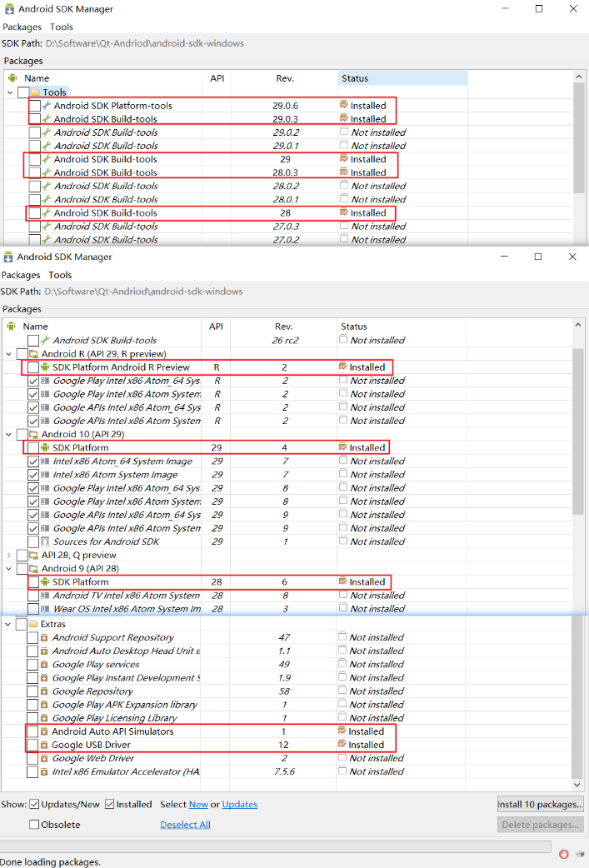The image size is (589, 868).
Task: Click the Sources for Android SDK icon
Action: click(45, 541)
